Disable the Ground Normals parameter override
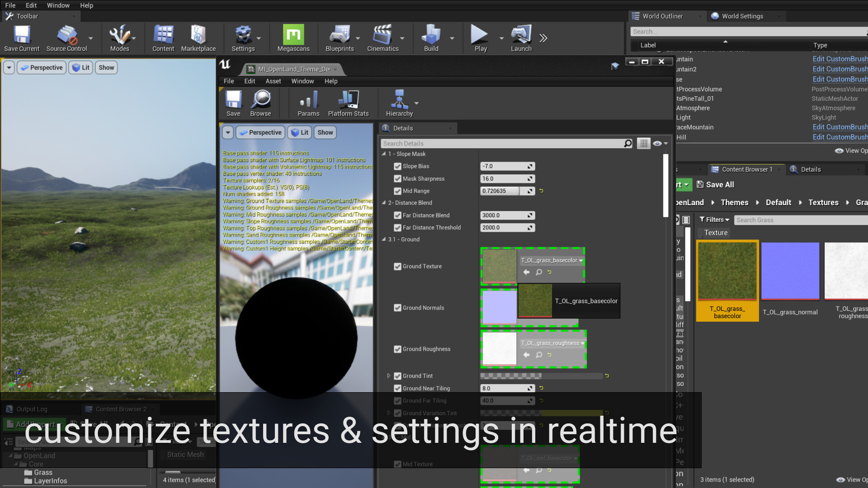Screen dimensions: 868x488 tap(397, 308)
